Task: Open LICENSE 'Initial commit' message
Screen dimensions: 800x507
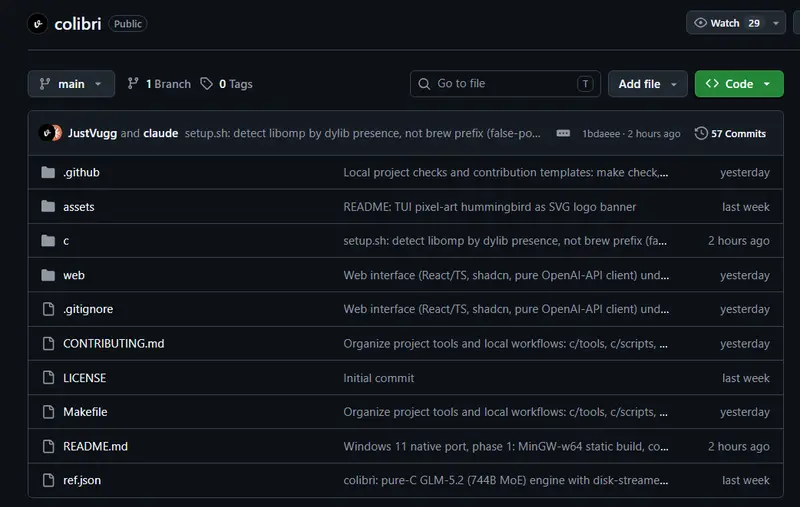Action: point(379,378)
